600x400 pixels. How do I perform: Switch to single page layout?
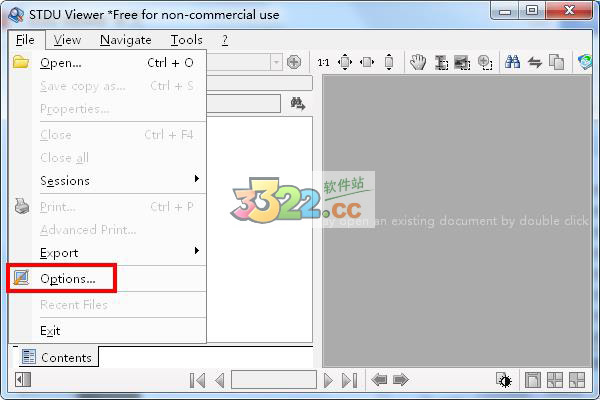(533, 380)
